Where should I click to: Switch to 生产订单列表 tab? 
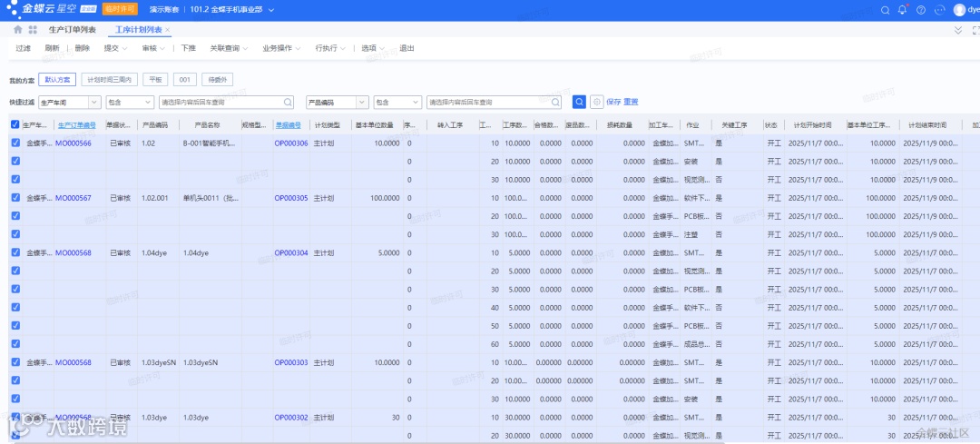click(72, 30)
